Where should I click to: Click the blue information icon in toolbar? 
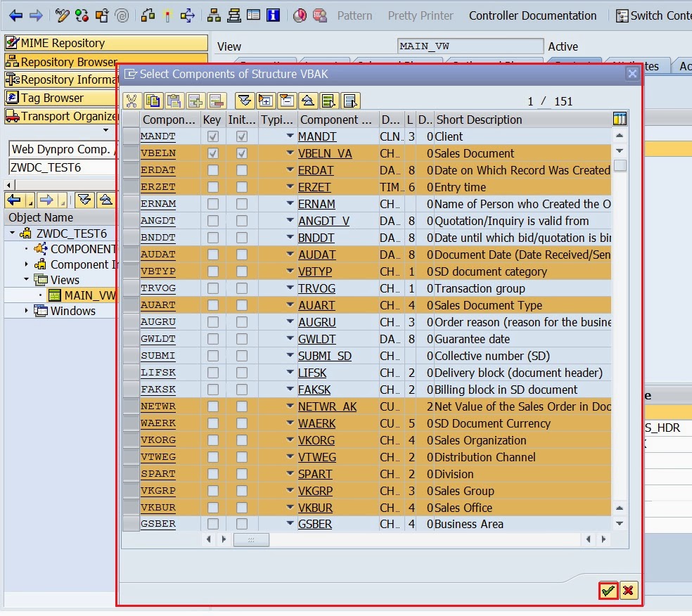[273, 15]
